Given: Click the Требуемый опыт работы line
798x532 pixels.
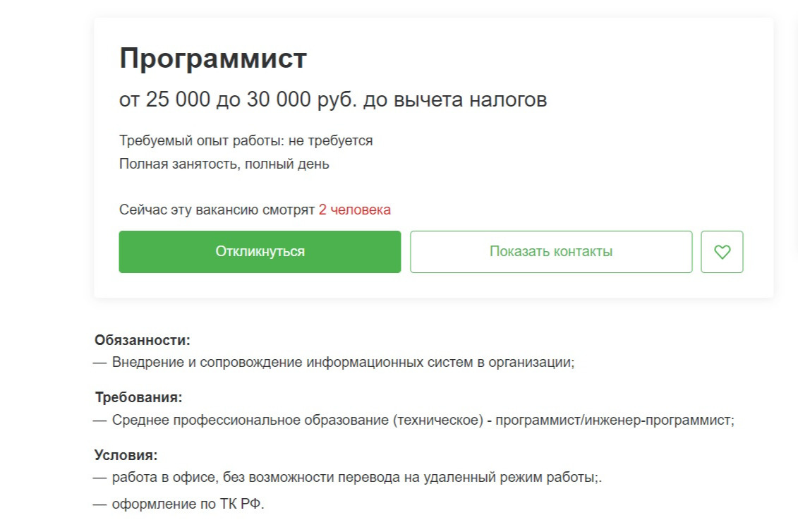Looking at the screenshot, I should click(x=246, y=140).
